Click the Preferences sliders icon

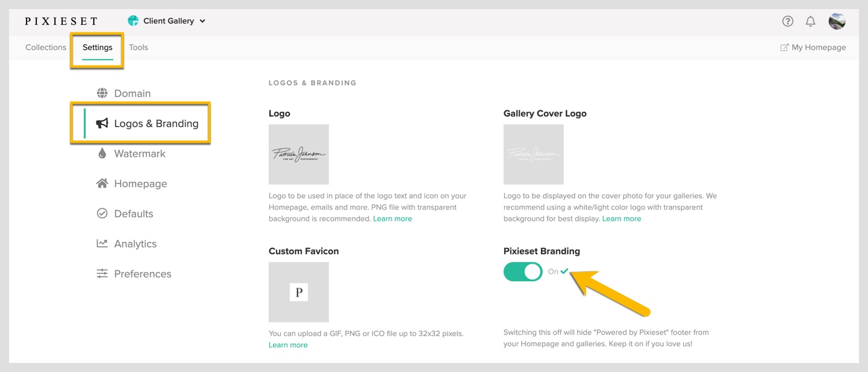[102, 274]
